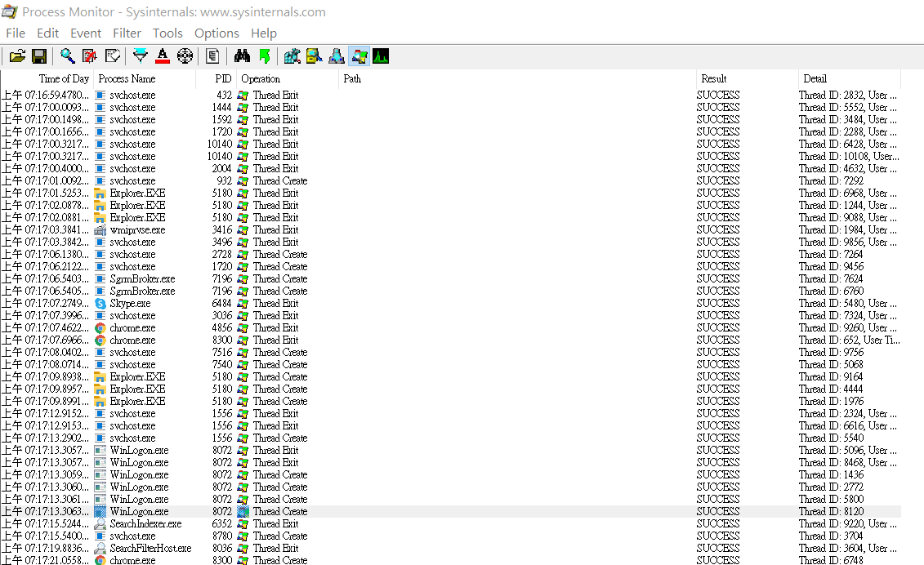Jump to the selected event's object

tap(264, 56)
